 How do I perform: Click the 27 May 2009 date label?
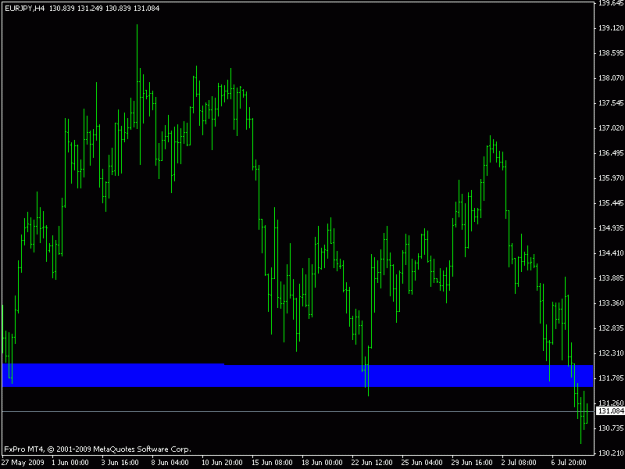pyautogui.click(x=23, y=463)
